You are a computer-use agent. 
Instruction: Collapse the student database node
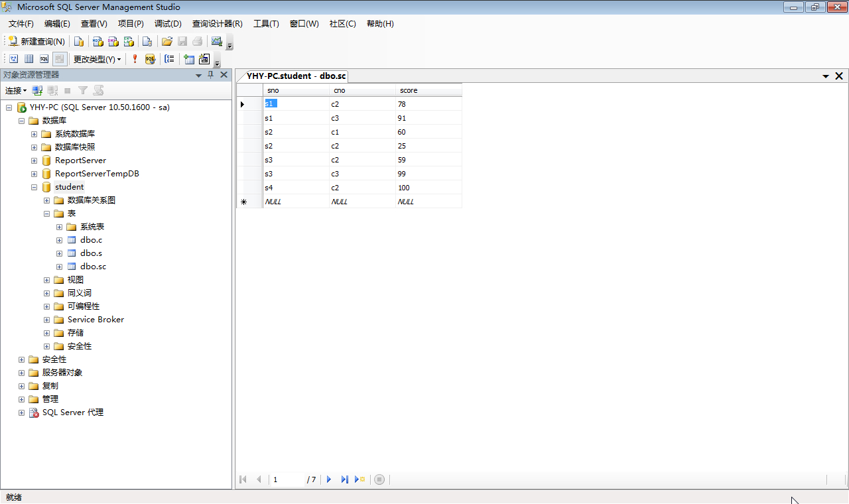[34, 187]
